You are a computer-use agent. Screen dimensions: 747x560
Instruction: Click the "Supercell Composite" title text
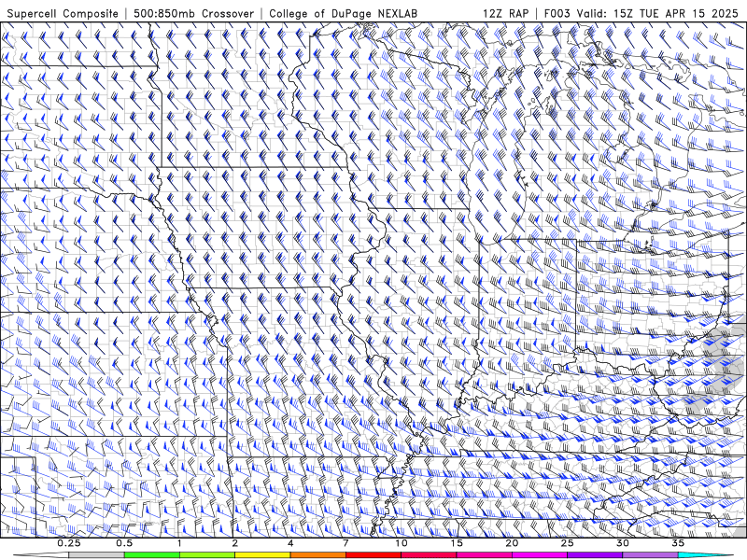pyautogui.click(x=63, y=13)
